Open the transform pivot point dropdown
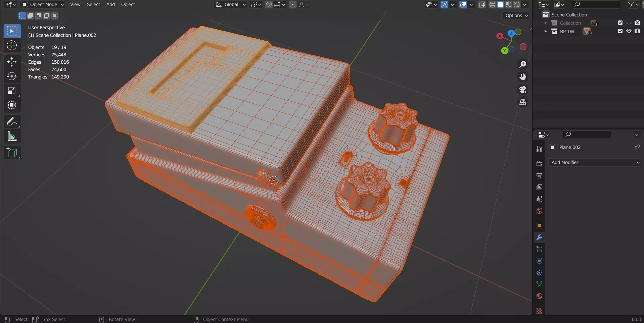 coord(256,4)
